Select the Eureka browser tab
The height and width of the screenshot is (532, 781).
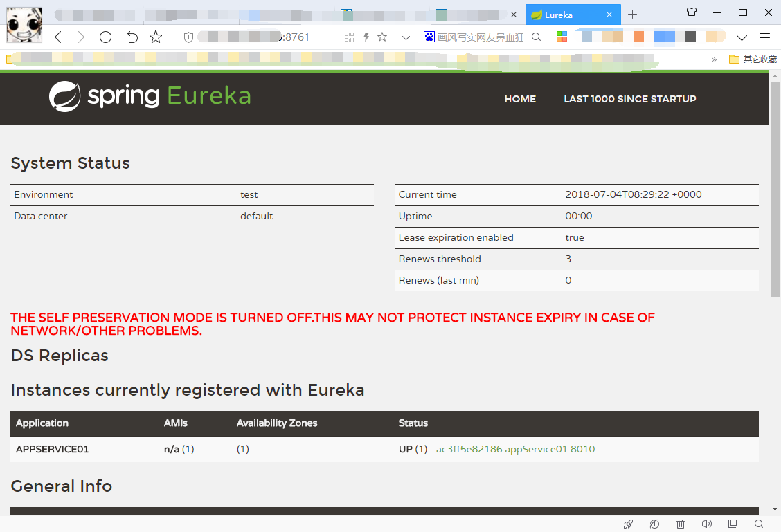(573, 15)
